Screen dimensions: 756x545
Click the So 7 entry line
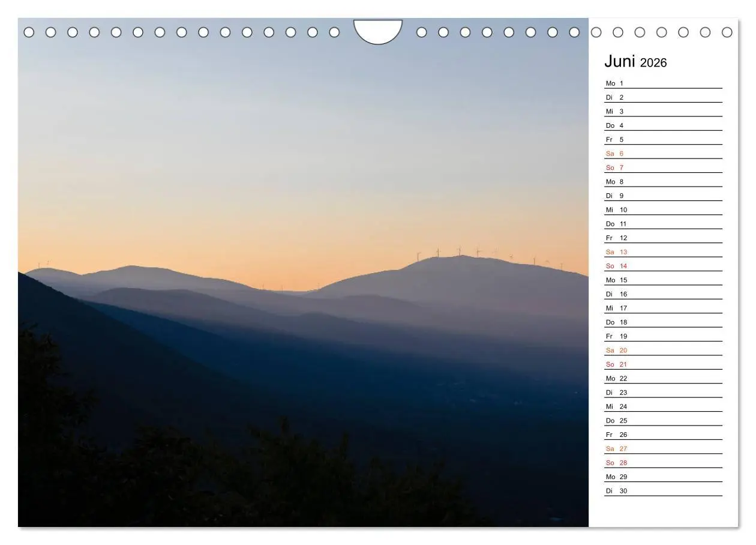point(663,167)
